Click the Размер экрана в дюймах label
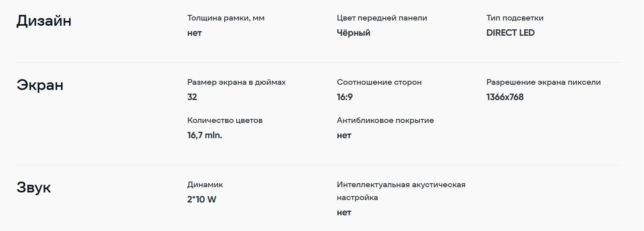 click(x=236, y=82)
